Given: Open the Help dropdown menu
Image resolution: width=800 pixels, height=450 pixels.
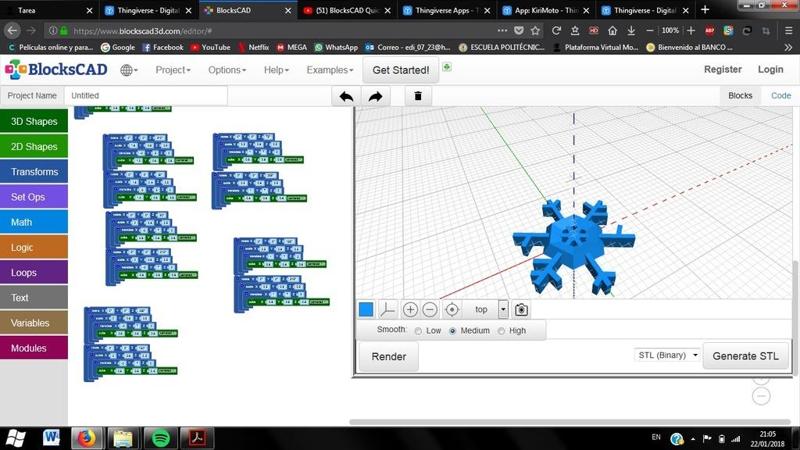Looking at the screenshot, I should tap(276, 70).
